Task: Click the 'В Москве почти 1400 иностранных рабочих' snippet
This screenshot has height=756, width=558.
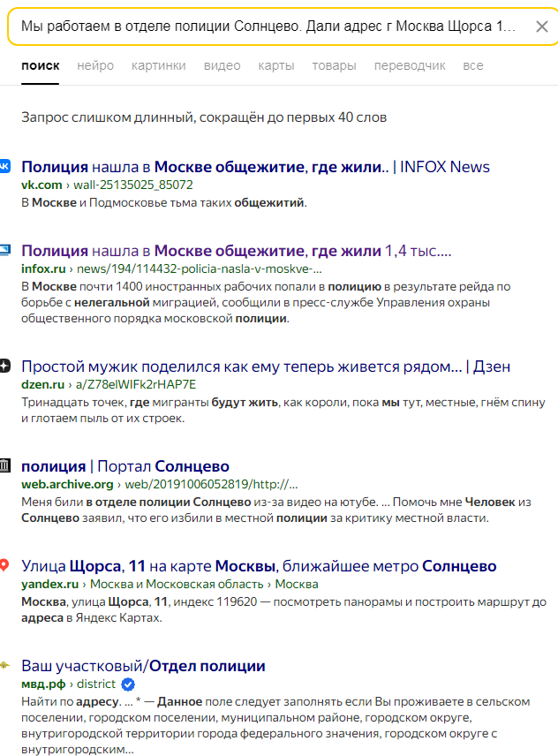Action: coord(266,302)
